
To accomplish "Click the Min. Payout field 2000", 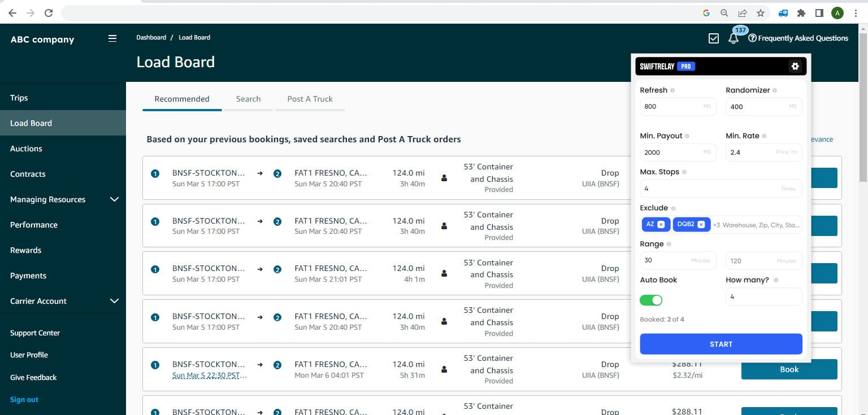I will pyautogui.click(x=678, y=152).
